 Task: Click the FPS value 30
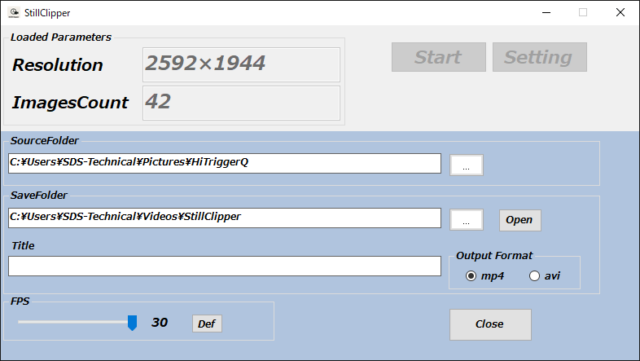point(160,323)
